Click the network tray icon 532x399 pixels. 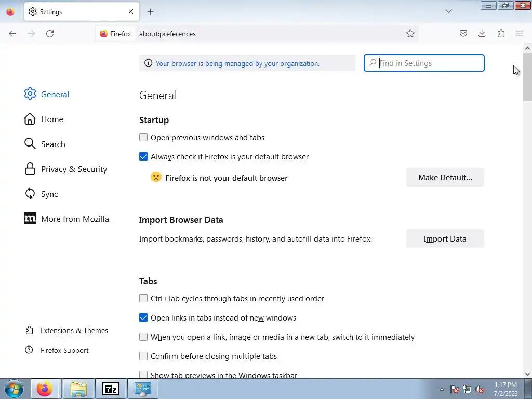[467, 389]
